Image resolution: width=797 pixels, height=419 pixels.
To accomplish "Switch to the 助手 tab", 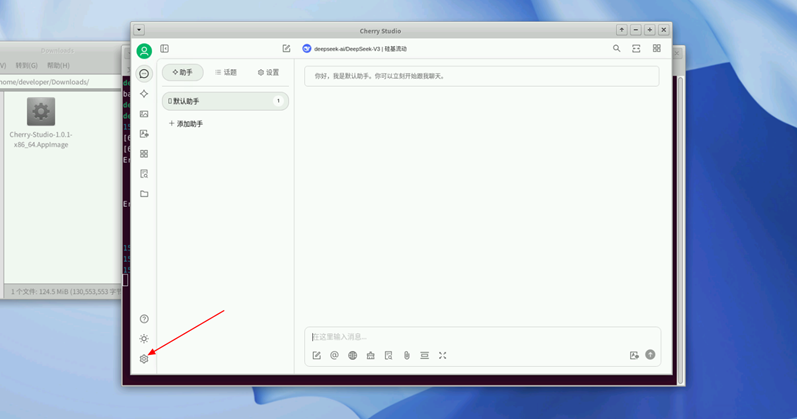I will [x=182, y=72].
